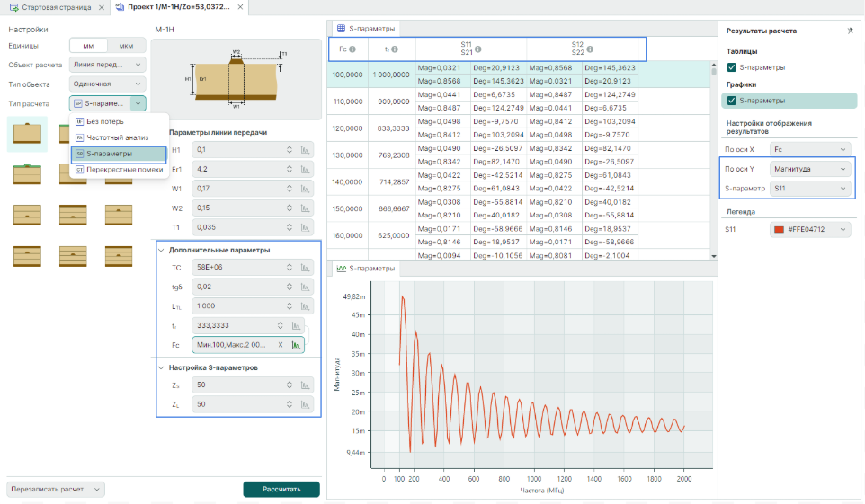Click the sweep chart icon next to Fc
This screenshot has height=504, width=865.
(296, 344)
